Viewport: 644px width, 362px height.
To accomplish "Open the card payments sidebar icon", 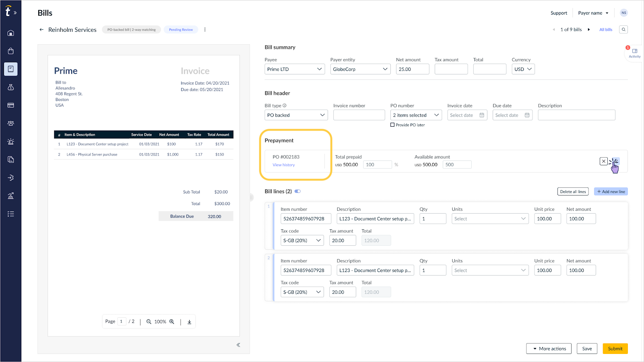I will click(11, 105).
